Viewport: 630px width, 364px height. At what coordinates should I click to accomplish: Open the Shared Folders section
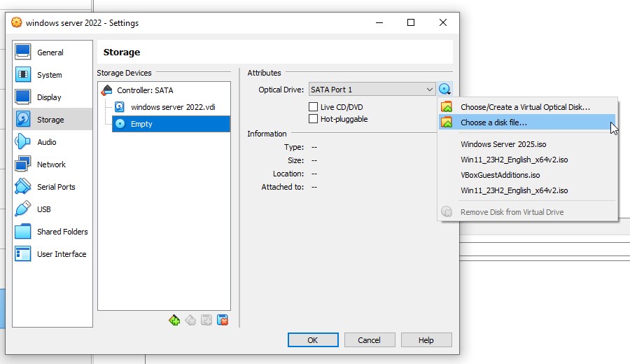click(x=62, y=232)
